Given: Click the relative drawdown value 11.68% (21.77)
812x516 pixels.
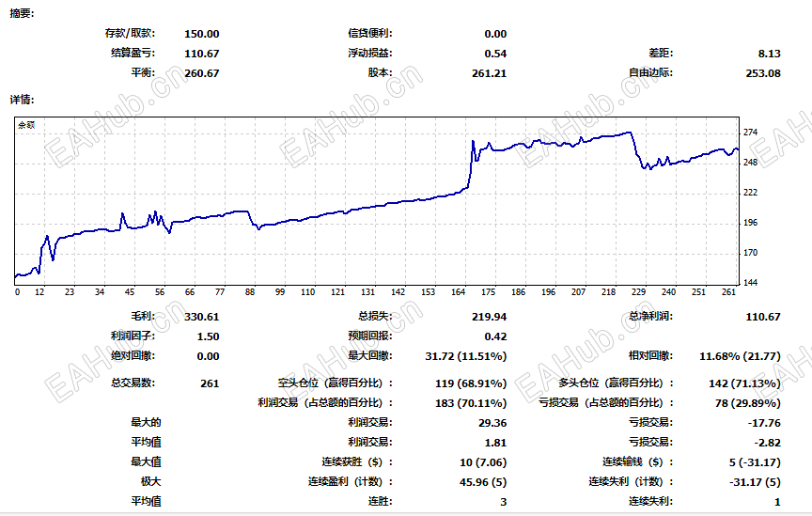Looking at the screenshot, I should point(740,356).
